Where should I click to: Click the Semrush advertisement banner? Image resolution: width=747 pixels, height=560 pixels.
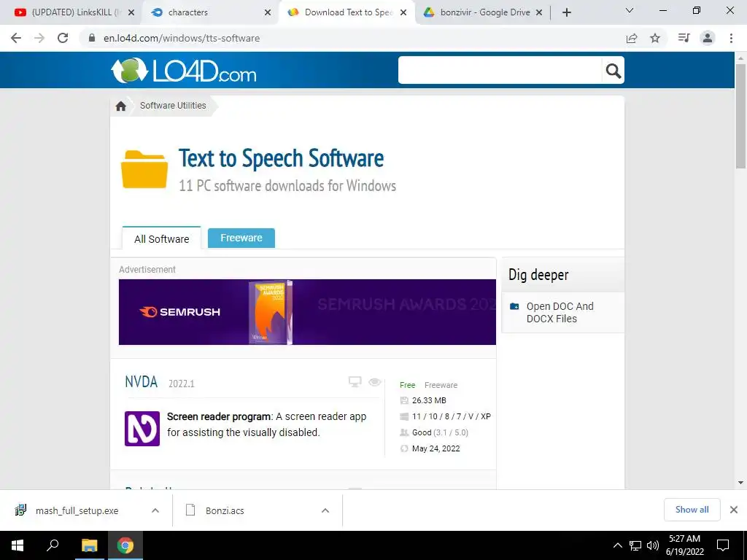coord(307,312)
